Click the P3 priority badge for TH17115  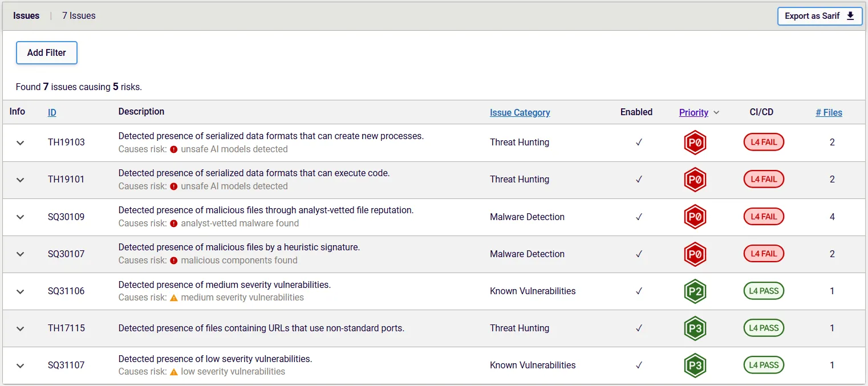(x=695, y=328)
